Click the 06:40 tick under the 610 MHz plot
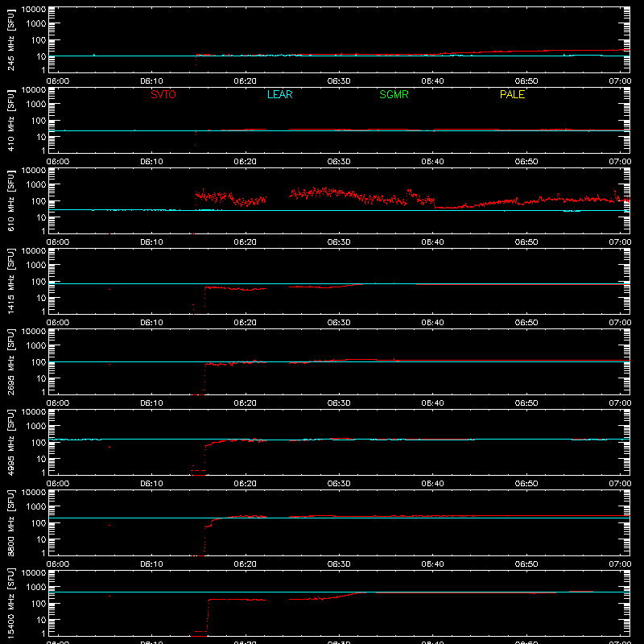 pos(432,242)
